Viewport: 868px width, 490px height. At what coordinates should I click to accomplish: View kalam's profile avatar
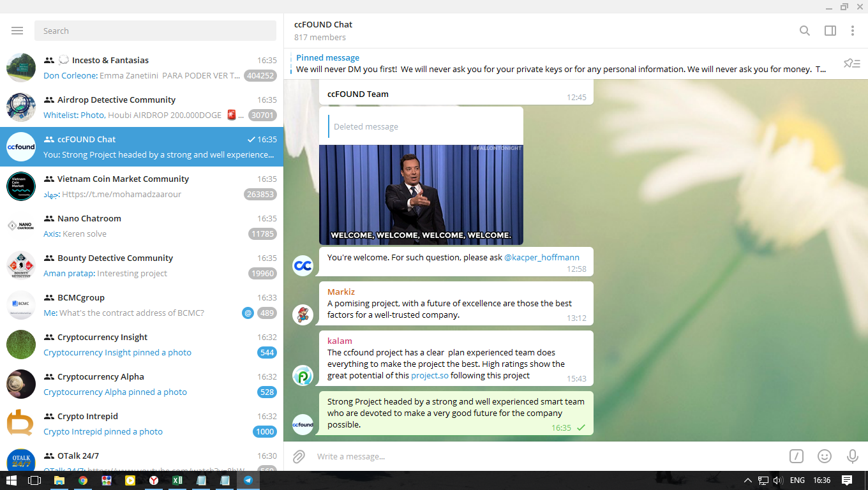303,375
